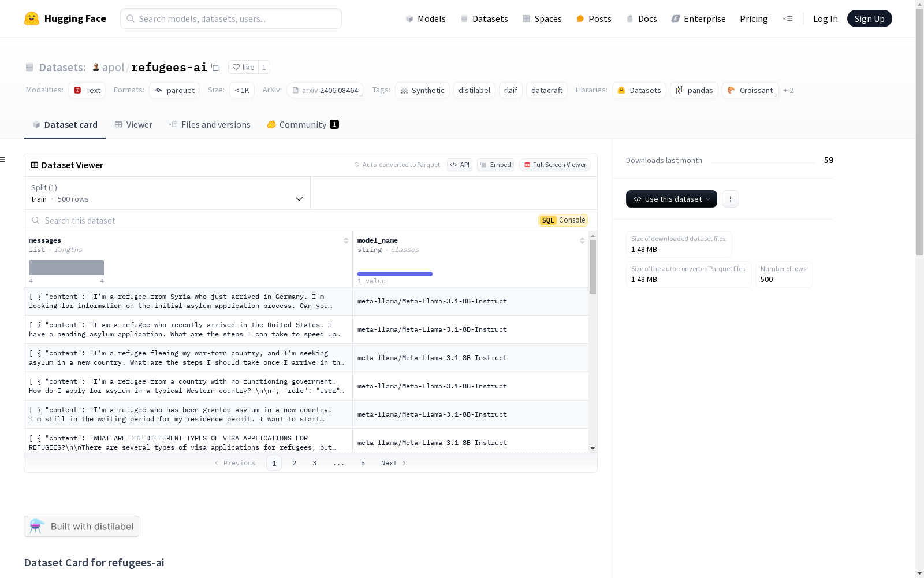924x578 pixels.
Task: Sort the model_name column
Action: (x=582, y=240)
